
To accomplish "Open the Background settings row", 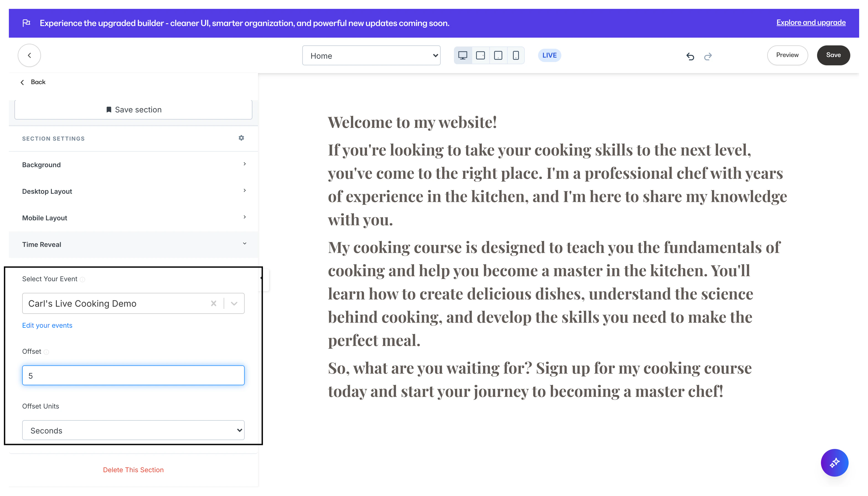I will click(x=133, y=164).
